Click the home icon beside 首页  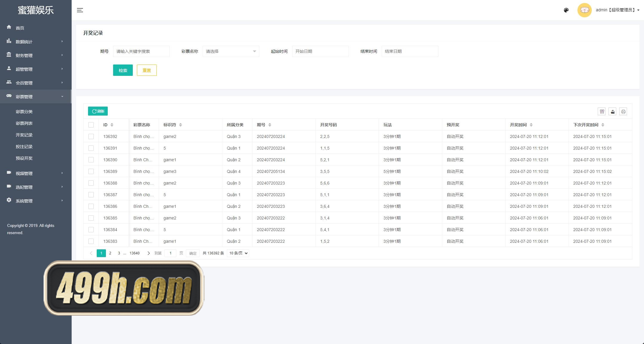[x=9, y=27]
